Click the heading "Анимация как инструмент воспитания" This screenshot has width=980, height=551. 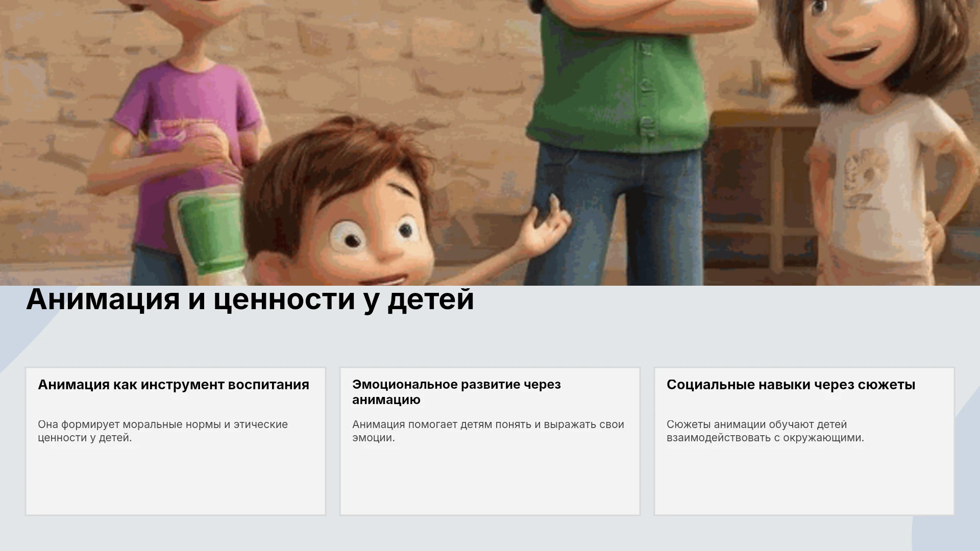pyautogui.click(x=174, y=385)
